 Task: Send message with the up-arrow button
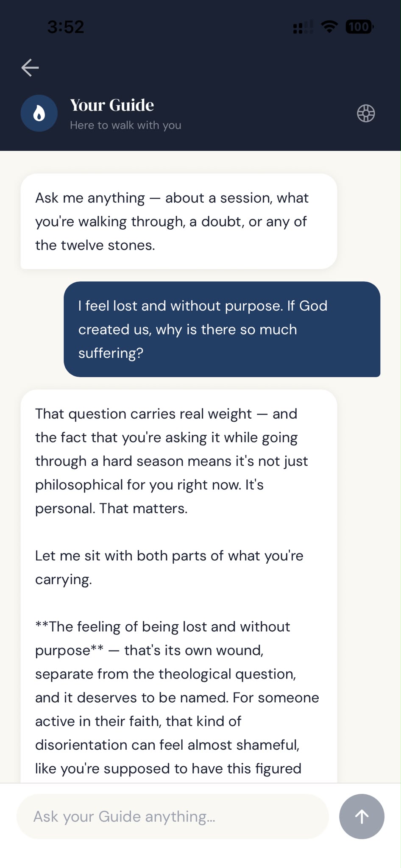(362, 816)
